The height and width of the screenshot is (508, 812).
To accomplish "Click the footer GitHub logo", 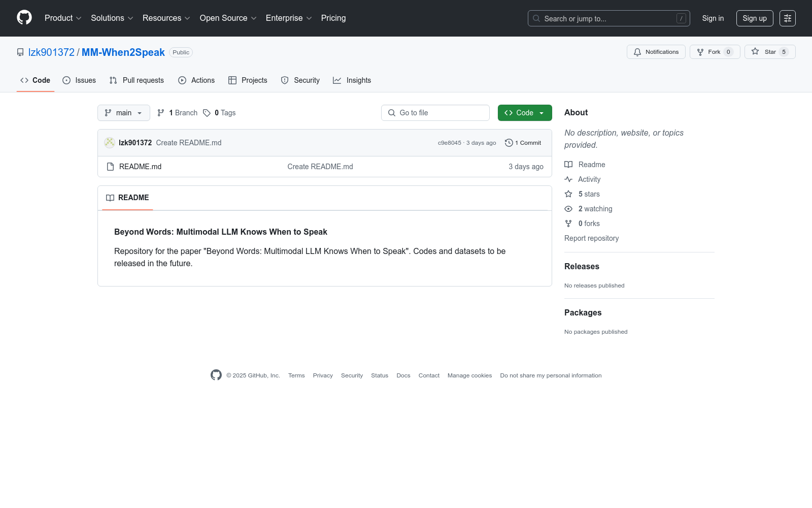I will pos(216,375).
